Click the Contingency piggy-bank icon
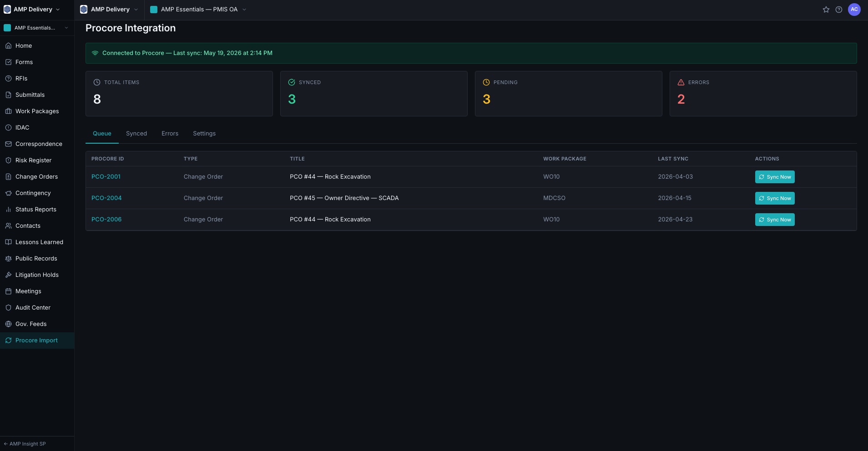The width and height of the screenshot is (868, 451). click(x=8, y=193)
